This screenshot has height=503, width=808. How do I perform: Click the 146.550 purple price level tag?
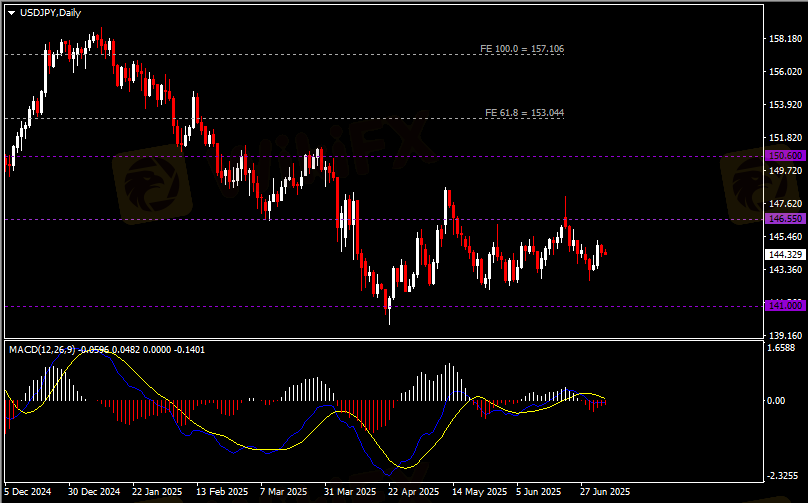785,219
